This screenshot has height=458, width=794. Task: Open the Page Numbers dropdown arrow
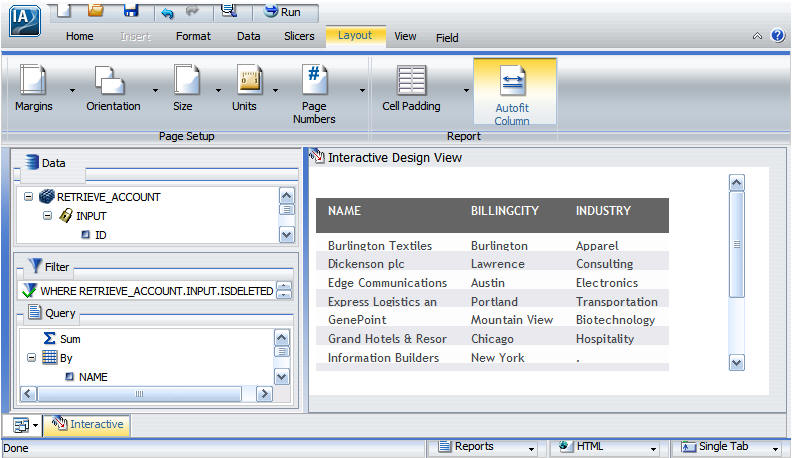[362, 90]
